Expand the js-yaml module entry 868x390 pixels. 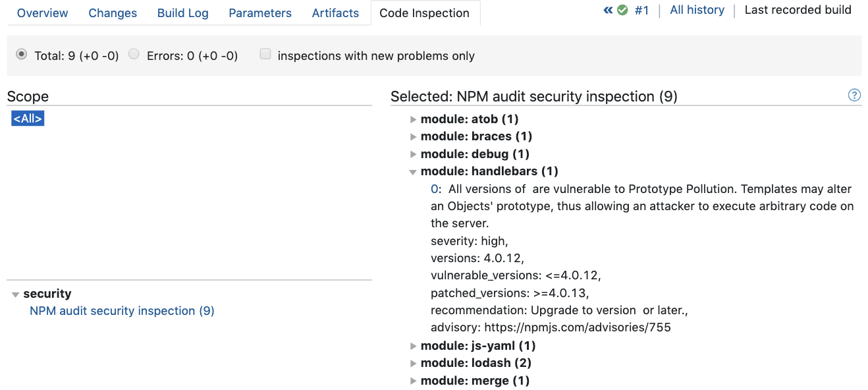tap(413, 346)
